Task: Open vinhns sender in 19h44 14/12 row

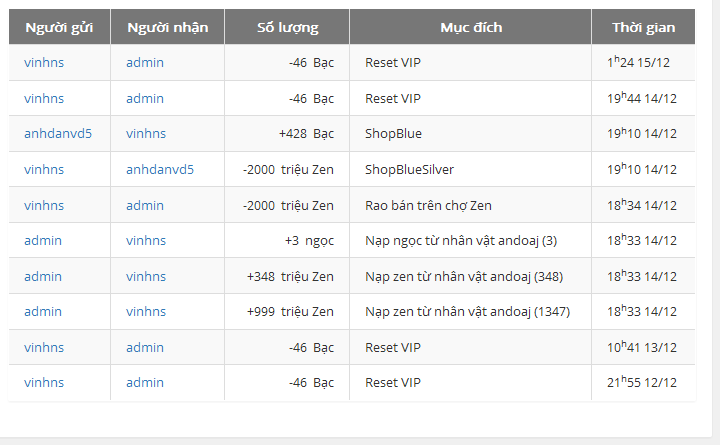Action: point(44,98)
